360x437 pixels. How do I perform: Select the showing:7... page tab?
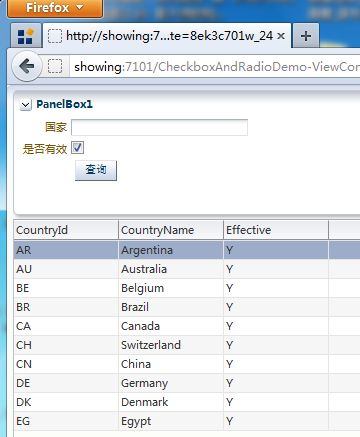[167, 36]
